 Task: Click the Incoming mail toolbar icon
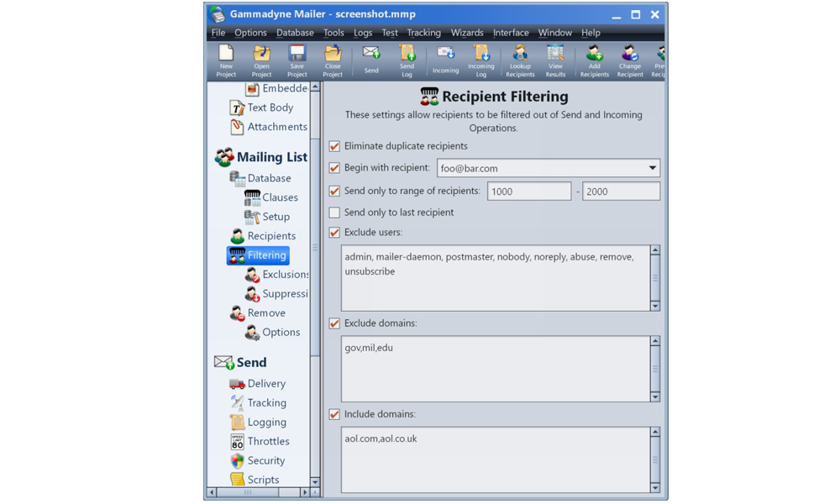(x=445, y=60)
